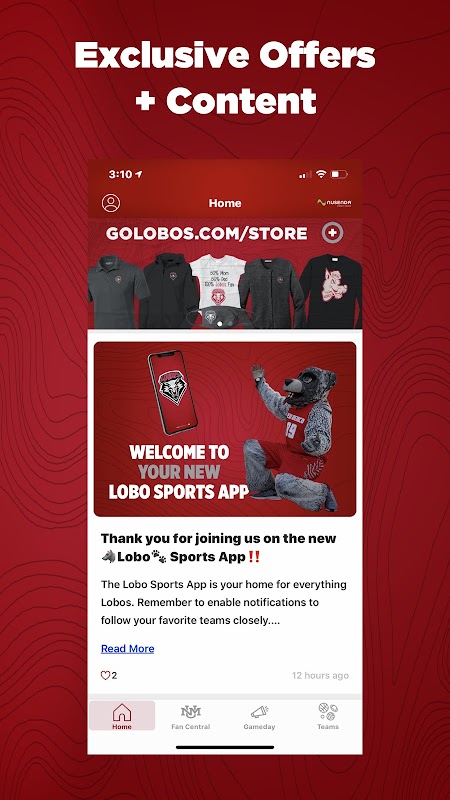Expand the store banner plus icon

tap(332, 233)
